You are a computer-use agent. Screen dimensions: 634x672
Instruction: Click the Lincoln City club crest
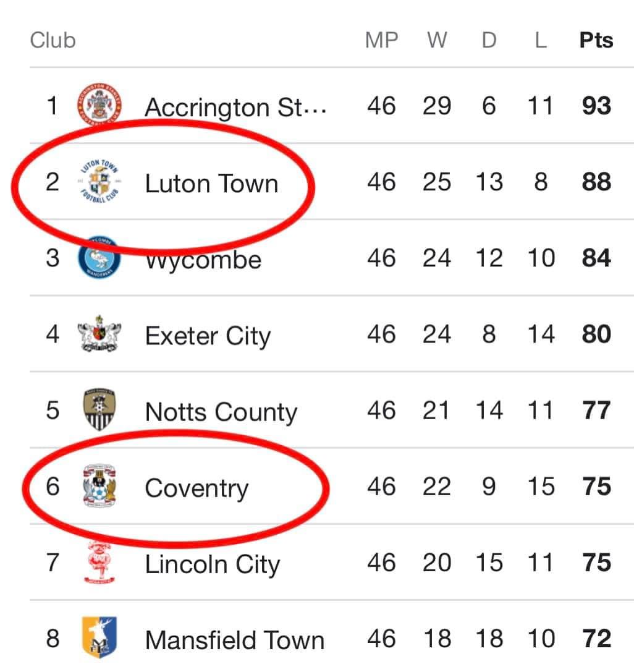click(x=99, y=563)
